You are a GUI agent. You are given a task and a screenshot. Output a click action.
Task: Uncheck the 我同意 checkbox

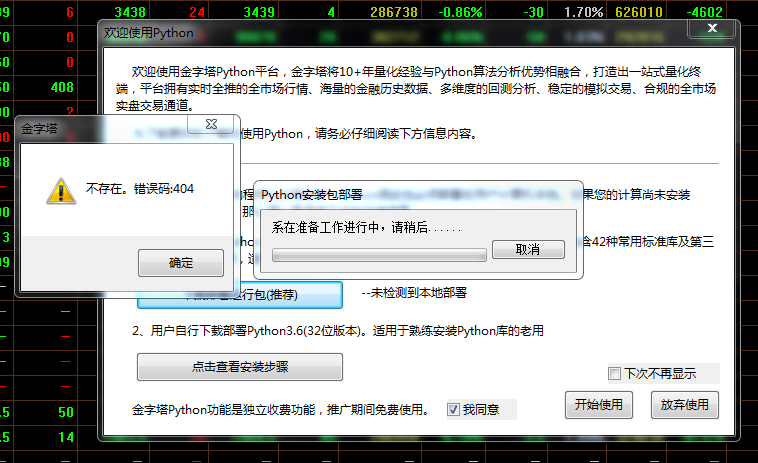453,409
